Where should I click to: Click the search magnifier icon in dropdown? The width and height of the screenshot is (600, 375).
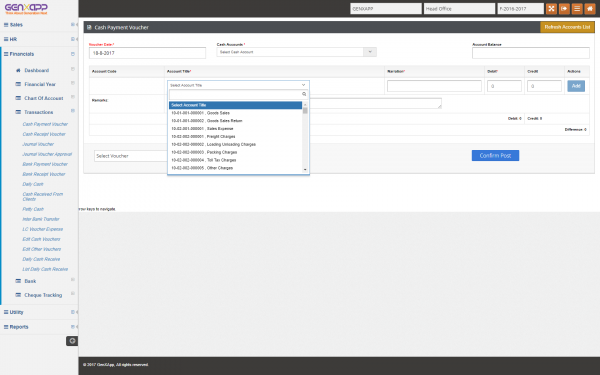304,94
